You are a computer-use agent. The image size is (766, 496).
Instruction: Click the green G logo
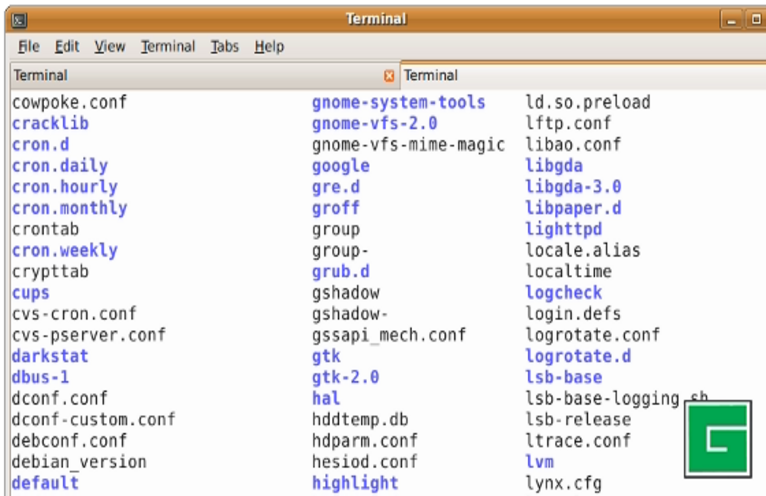pos(717,439)
